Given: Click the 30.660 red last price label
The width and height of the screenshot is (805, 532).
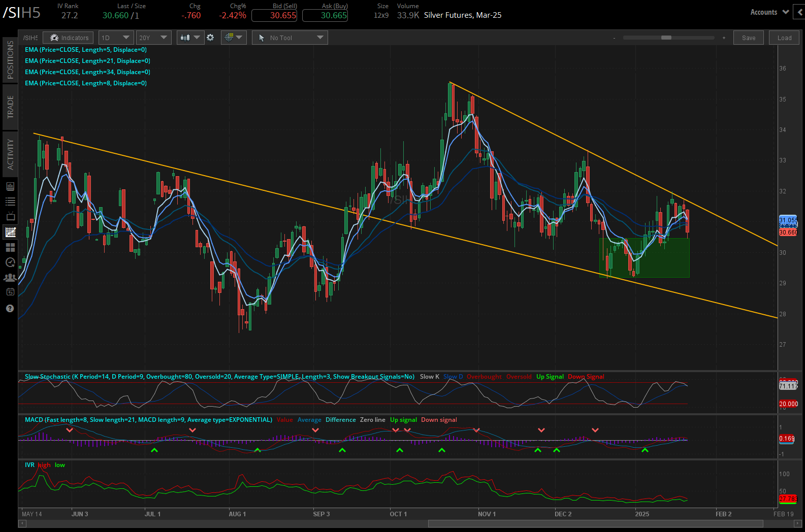Looking at the screenshot, I should click(x=788, y=232).
